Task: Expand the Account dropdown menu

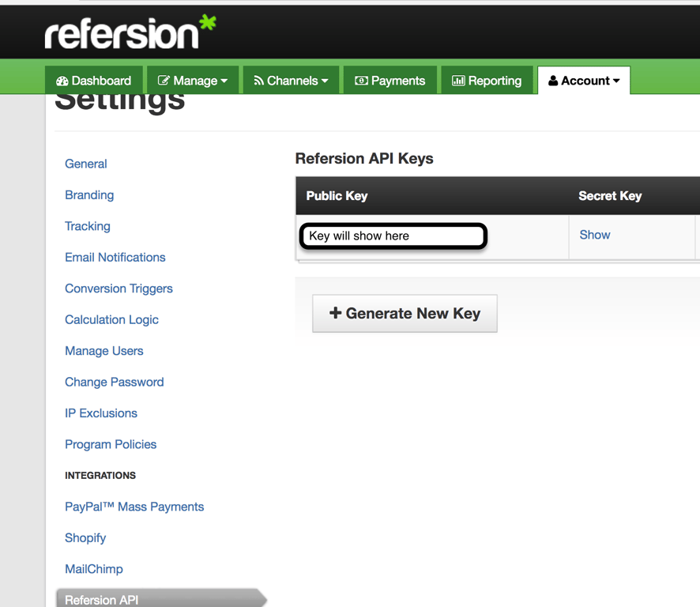Action: 584,81
